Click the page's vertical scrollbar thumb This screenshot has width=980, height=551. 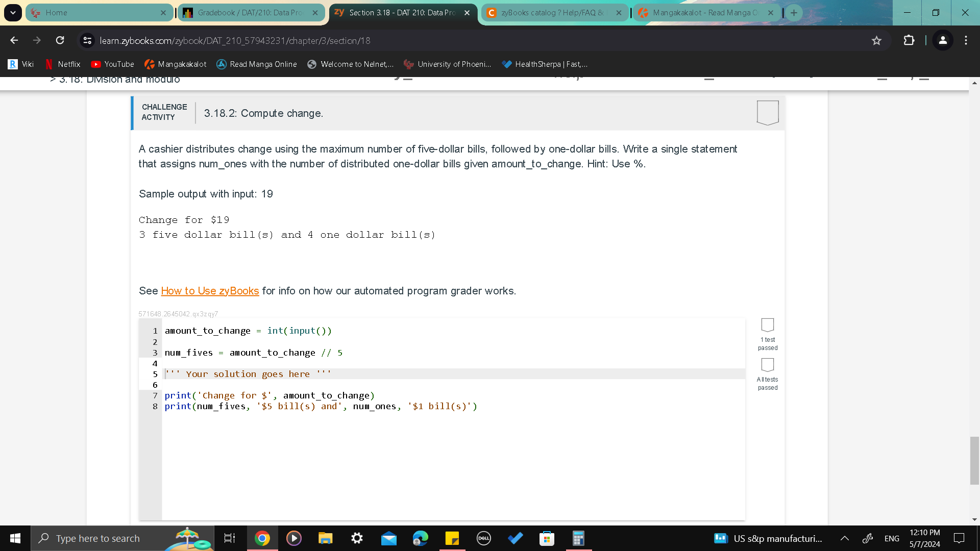coord(974,460)
